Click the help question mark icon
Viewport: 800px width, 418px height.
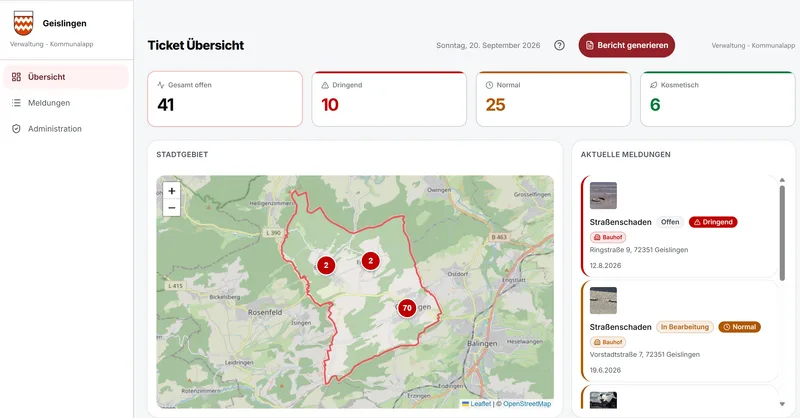pyautogui.click(x=559, y=45)
